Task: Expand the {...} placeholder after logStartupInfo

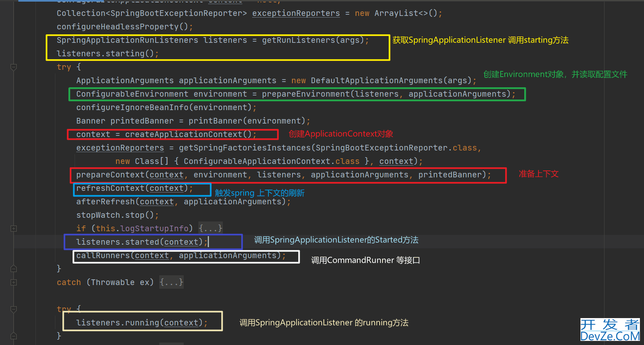Action: 210,228
